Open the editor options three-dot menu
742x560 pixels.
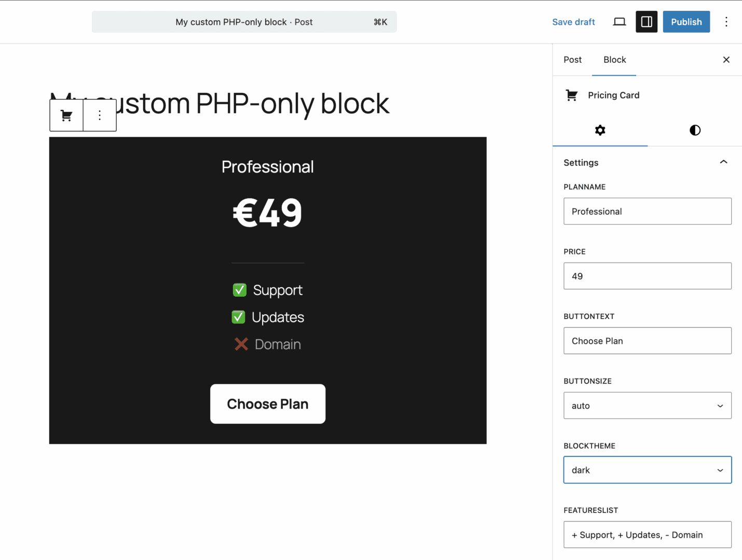coord(726,22)
